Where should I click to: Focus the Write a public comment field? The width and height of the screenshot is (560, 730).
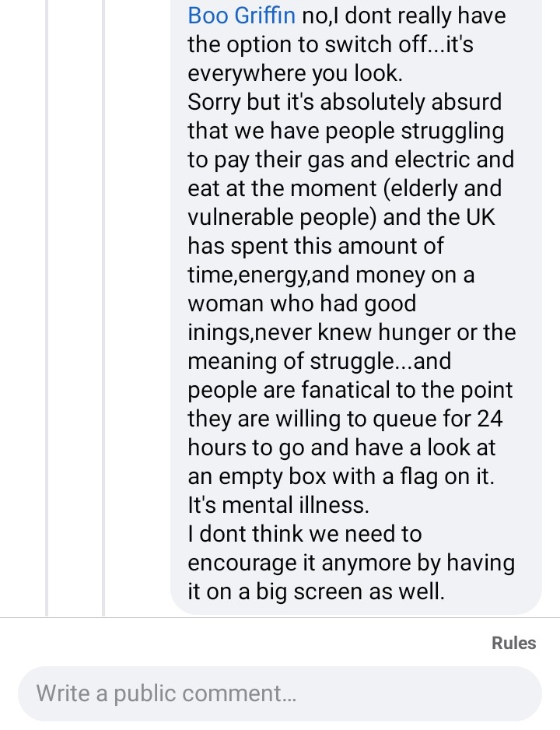pos(279,693)
